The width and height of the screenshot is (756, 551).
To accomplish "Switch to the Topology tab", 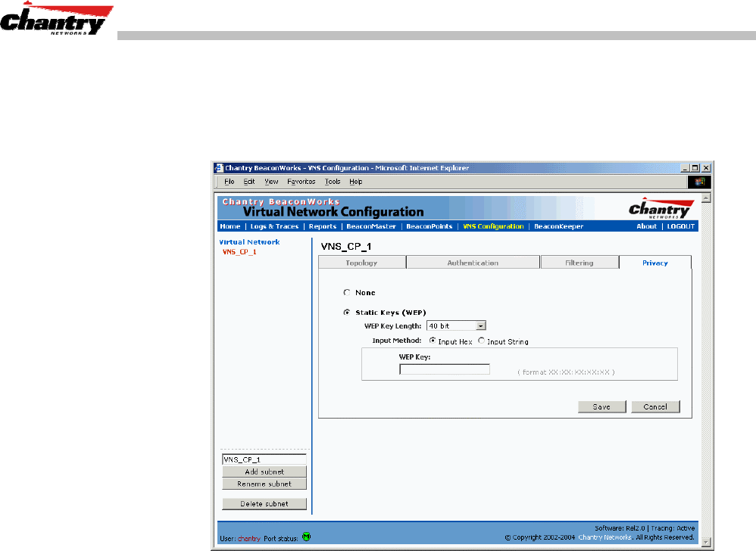I will (x=362, y=263).
